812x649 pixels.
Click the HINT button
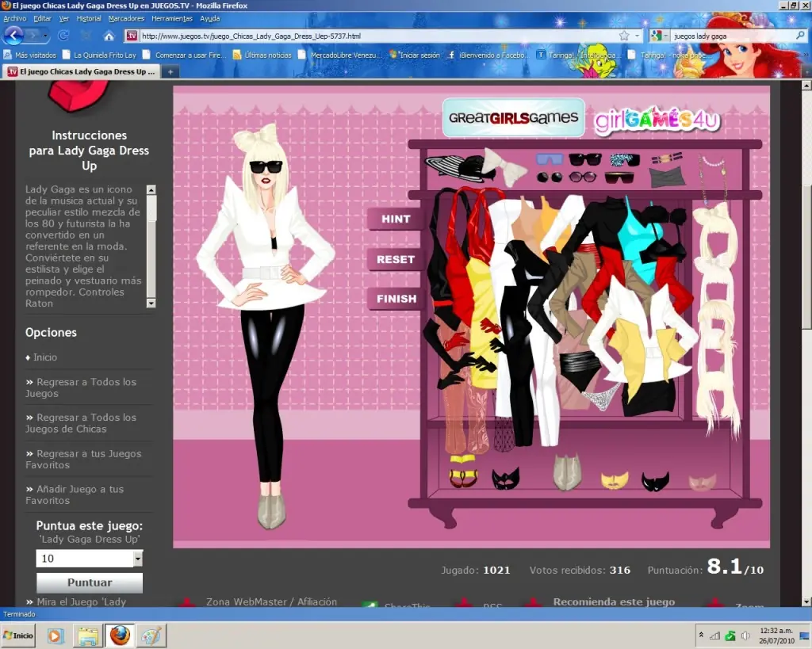(396, 219)
